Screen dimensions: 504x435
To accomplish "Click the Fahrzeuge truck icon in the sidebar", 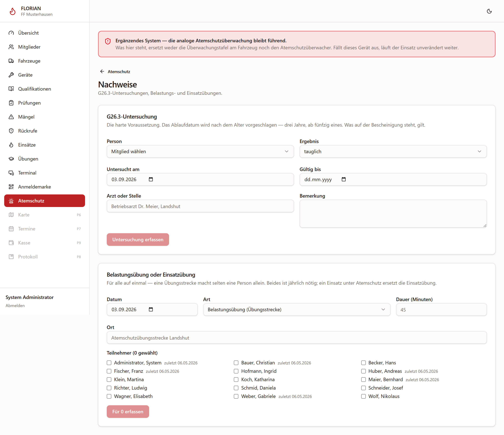I will point(11,61).
